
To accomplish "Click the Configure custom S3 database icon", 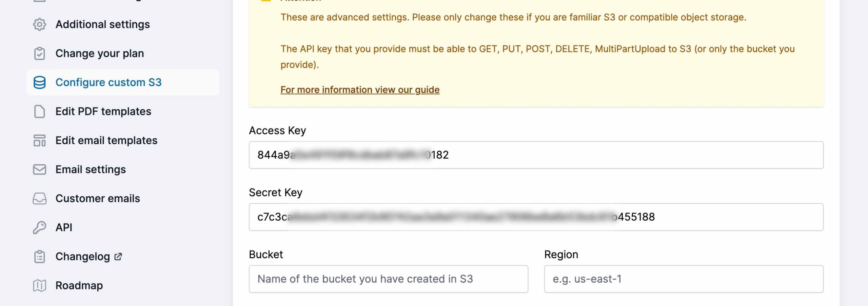I will (40, 82).
